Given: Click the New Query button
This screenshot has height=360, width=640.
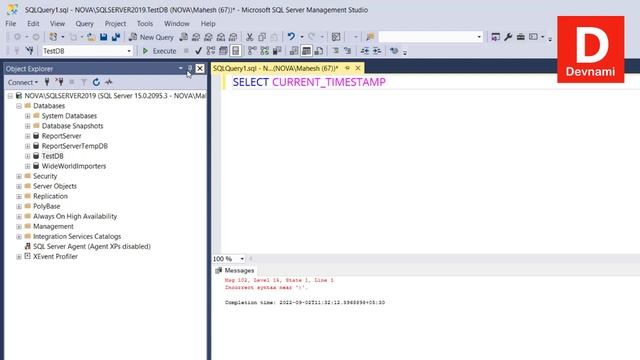Looking at the screenshot, I should coord(151,37).
